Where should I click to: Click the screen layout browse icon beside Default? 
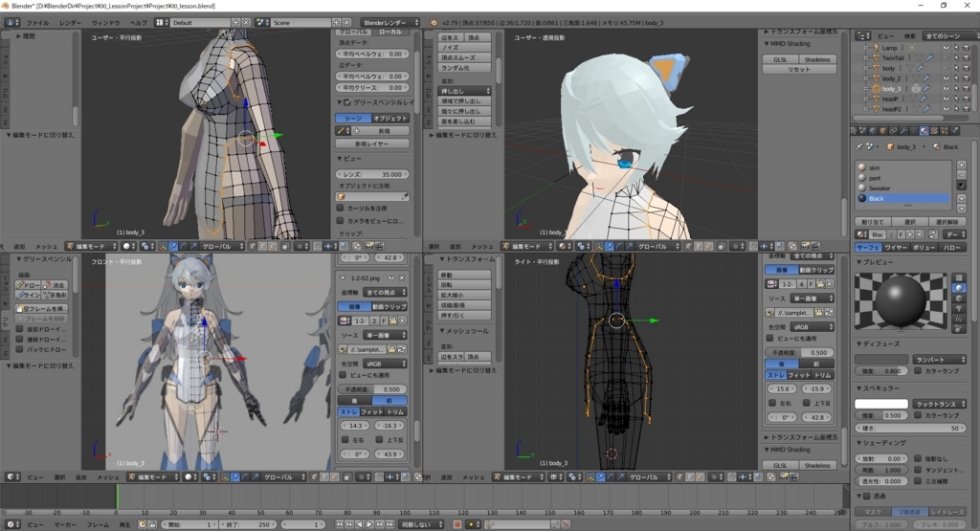[162, 23]
